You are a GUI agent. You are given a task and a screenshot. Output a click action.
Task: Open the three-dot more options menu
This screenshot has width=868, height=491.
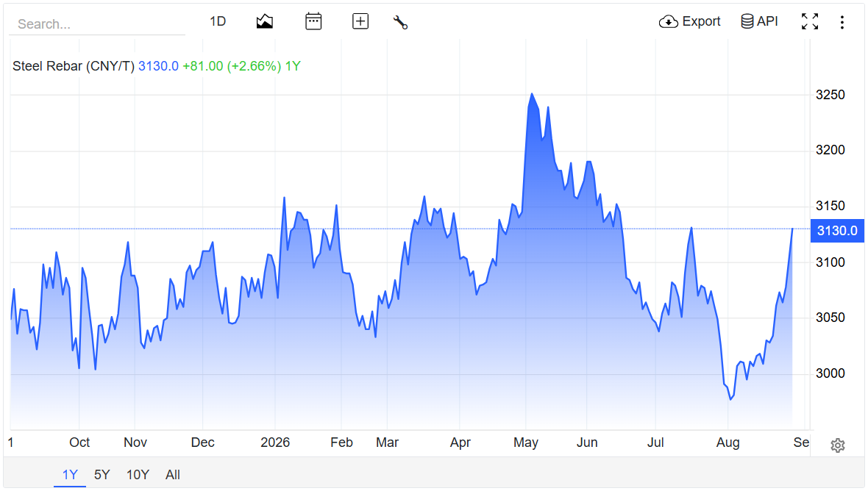(x=842, y=22)
